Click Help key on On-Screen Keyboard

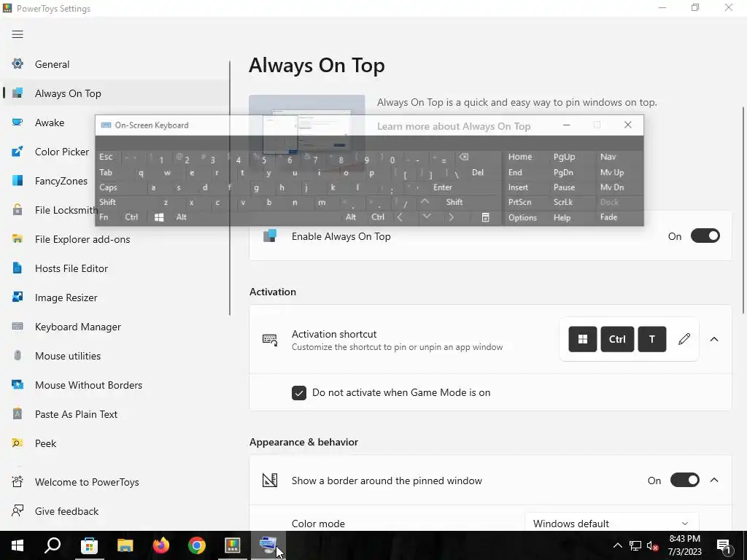tap(562, 217)
